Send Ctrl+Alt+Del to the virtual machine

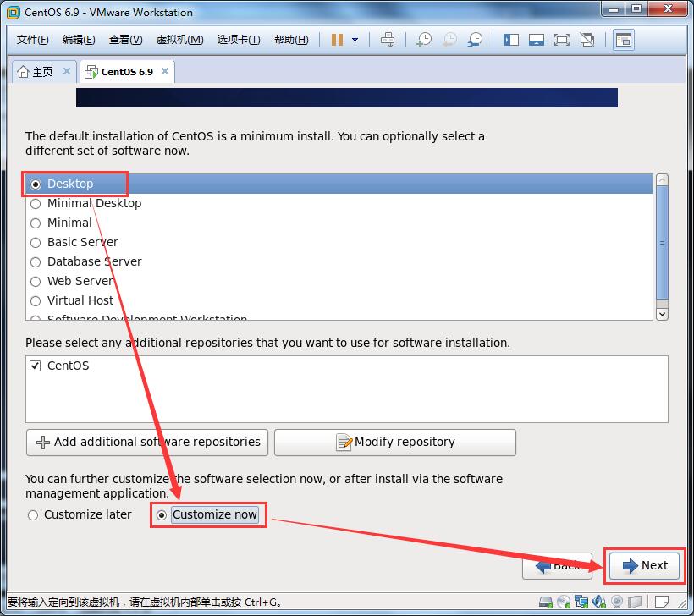pos(388,40)
